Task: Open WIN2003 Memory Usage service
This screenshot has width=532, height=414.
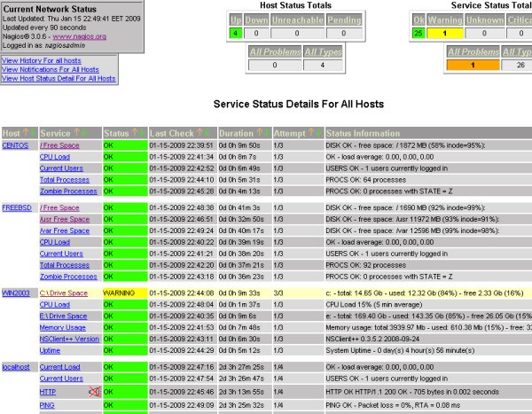Action: pyautogui.click(x=62, y=328)
